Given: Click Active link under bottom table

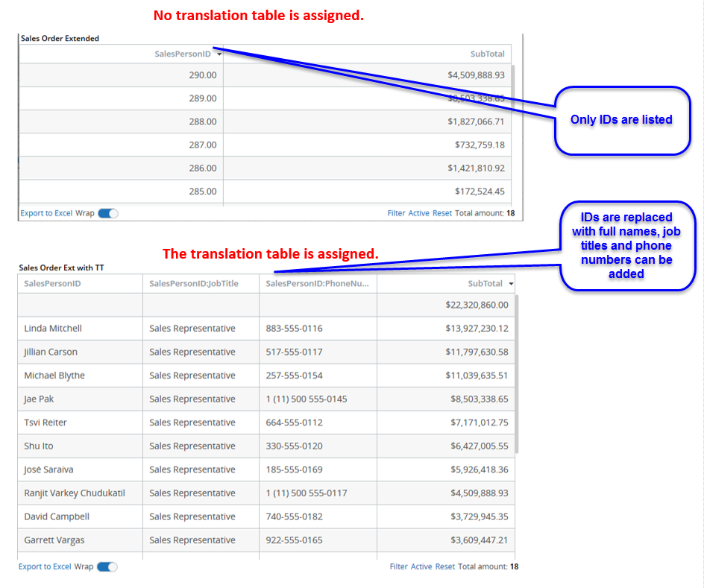Looking at the screenshot, I should [x=421, y=566].
